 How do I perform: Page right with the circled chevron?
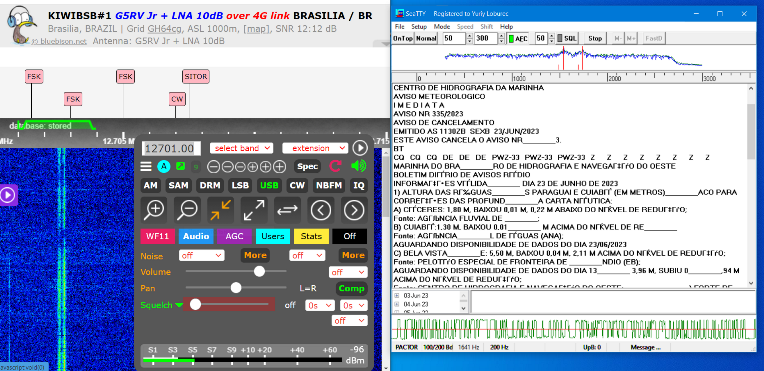pos(354,210)
